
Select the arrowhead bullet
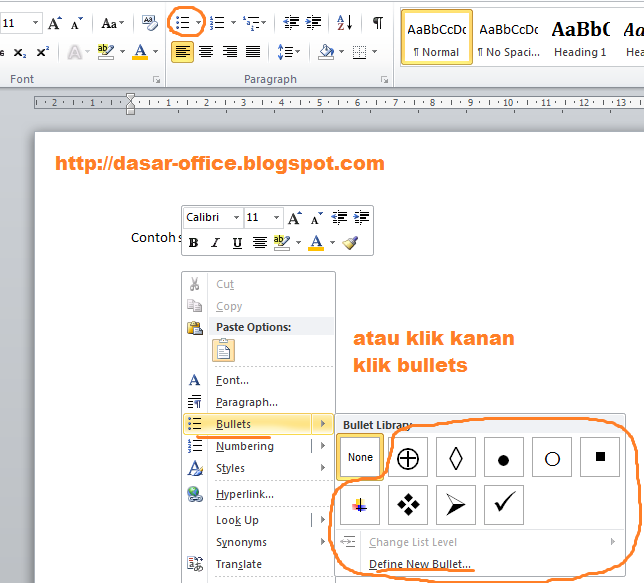click(456, 505)
